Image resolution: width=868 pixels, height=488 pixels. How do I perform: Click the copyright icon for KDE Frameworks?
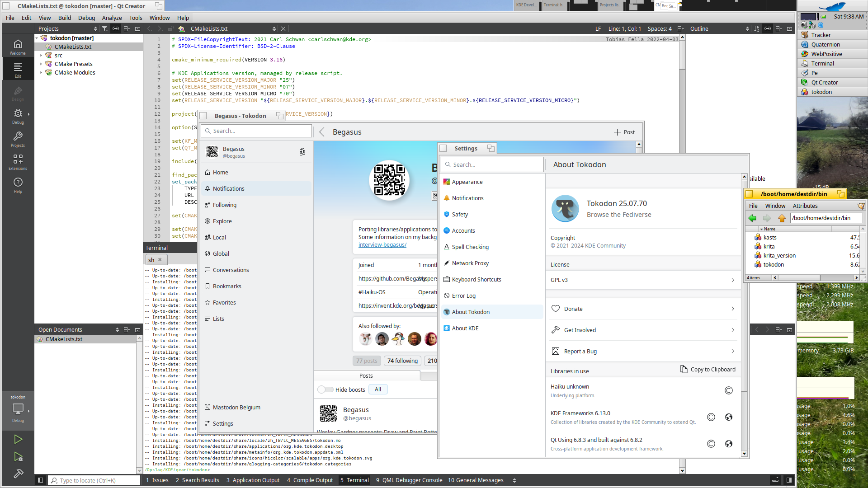(x=711, y=417)
